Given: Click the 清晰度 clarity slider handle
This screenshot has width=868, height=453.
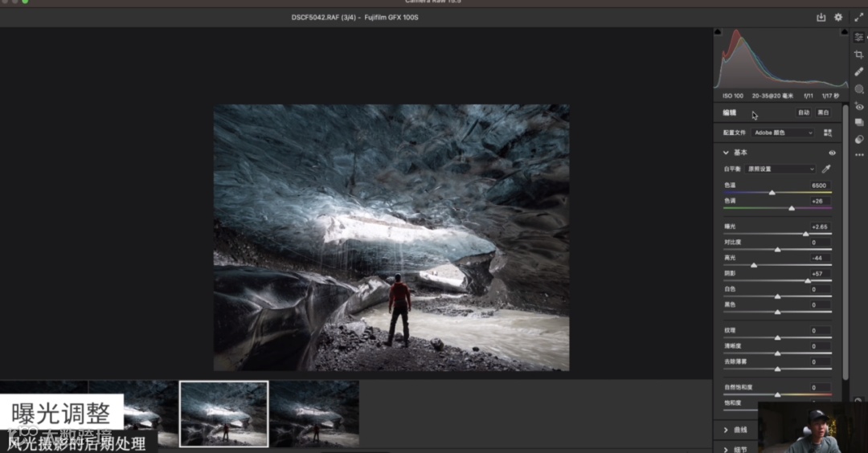Looking at the screenshot, I should pos(777,353).
